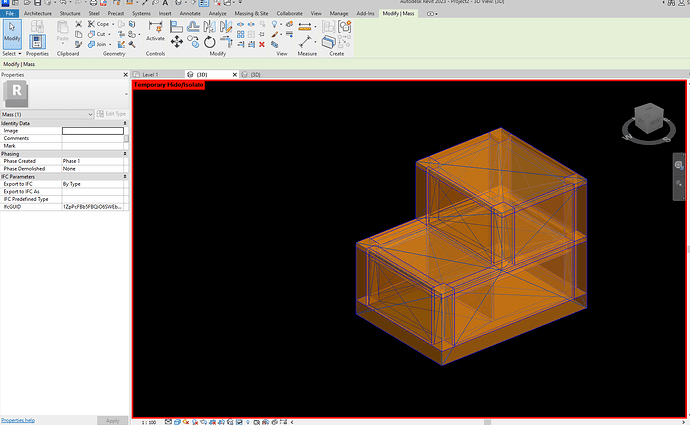Screen dimensions: 690x425
Task: Click the red Delete X icon
Action: pos(262,44)
